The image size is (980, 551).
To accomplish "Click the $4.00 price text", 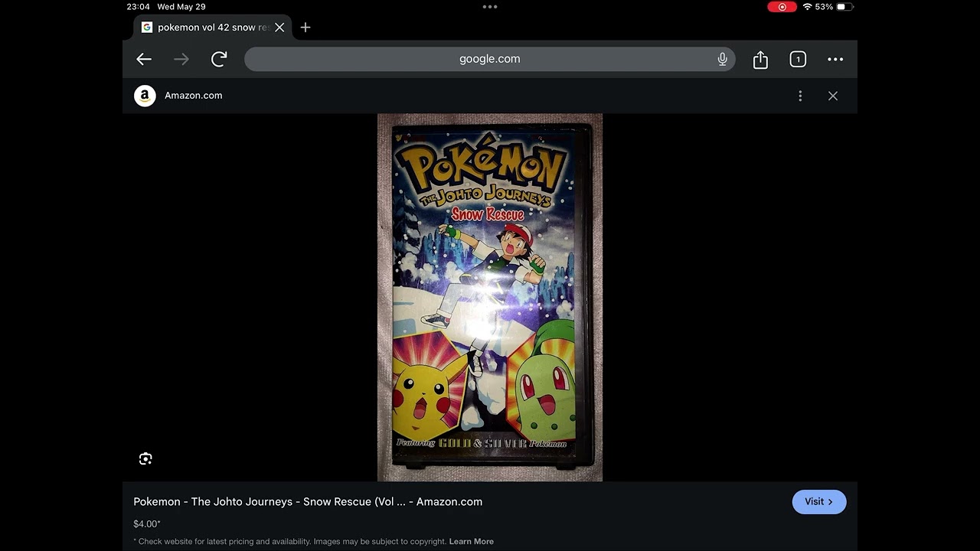I will pos(146,524).
